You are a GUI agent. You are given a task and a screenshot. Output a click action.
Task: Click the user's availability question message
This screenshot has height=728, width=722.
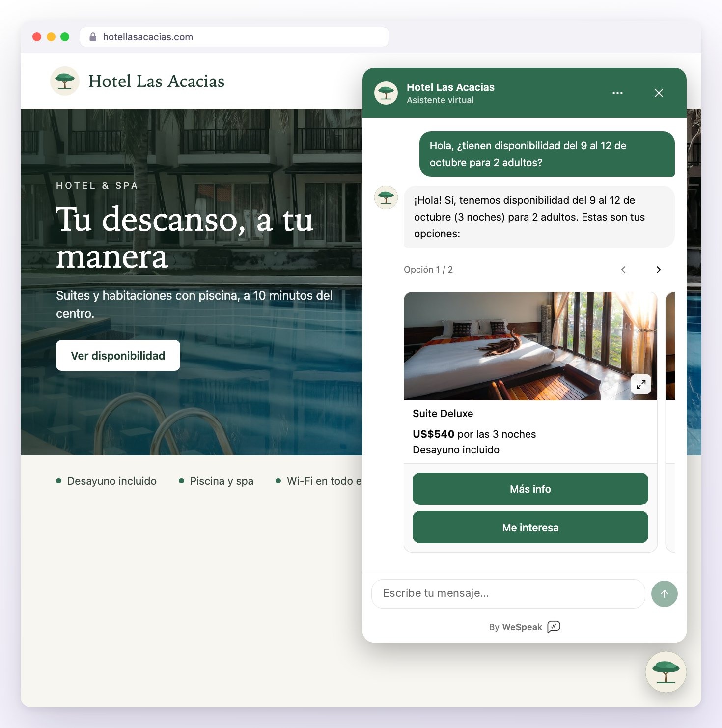(547, 154)
